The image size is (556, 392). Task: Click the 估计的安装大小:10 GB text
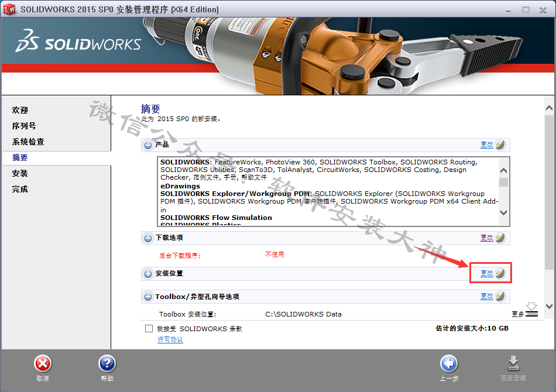pyautogui.click(x=472, y=328)
